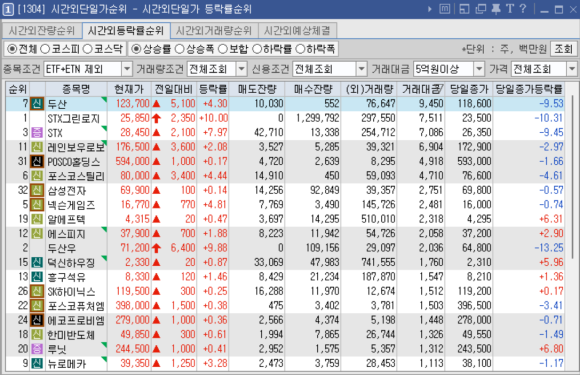Click the black badge icon beside 에코프로비엠
The image size is (580, 375).
click(37, 320)
